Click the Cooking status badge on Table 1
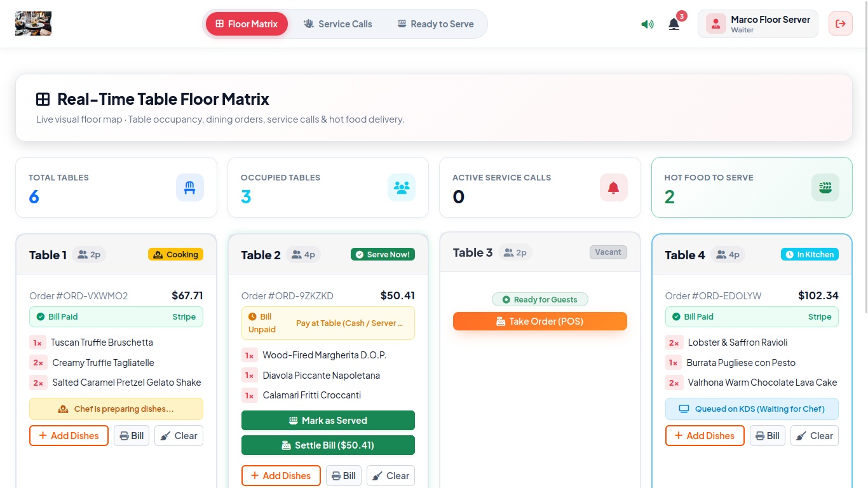 175,255
